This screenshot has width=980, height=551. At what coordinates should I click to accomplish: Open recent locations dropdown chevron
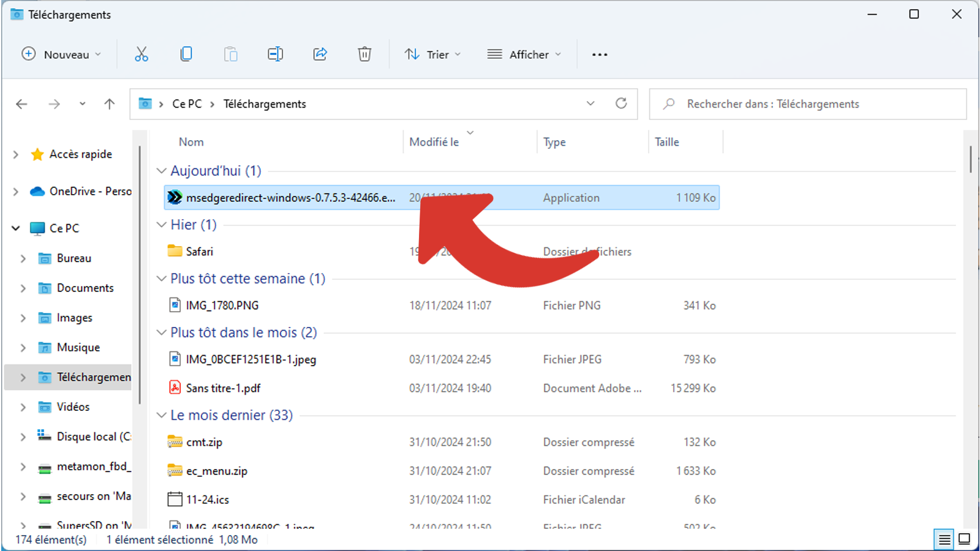(x=82, y=104)
